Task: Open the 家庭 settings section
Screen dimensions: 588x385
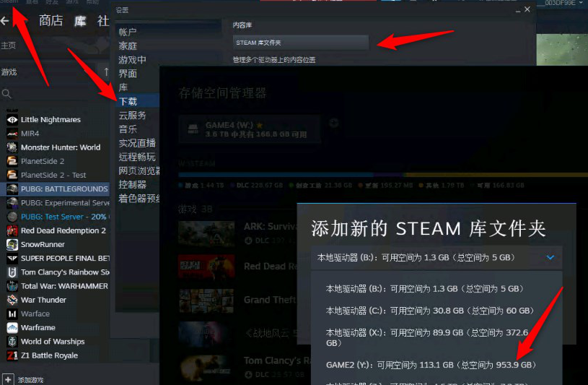Action: 128,46
